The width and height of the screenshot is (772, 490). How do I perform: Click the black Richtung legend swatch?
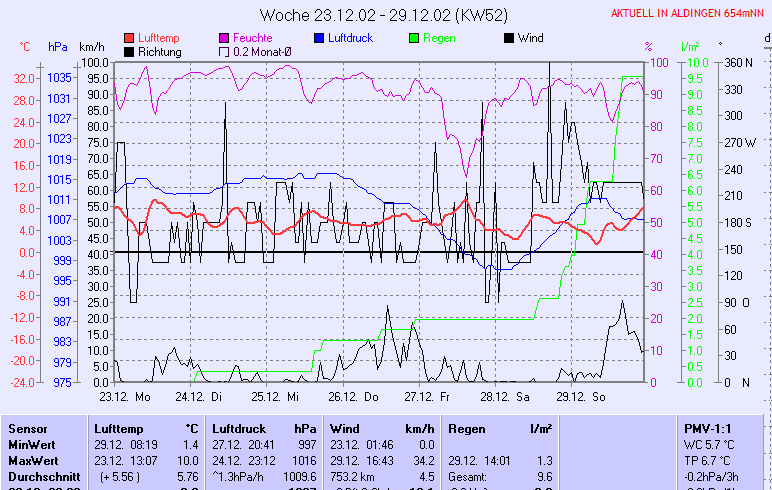point(130,52)
